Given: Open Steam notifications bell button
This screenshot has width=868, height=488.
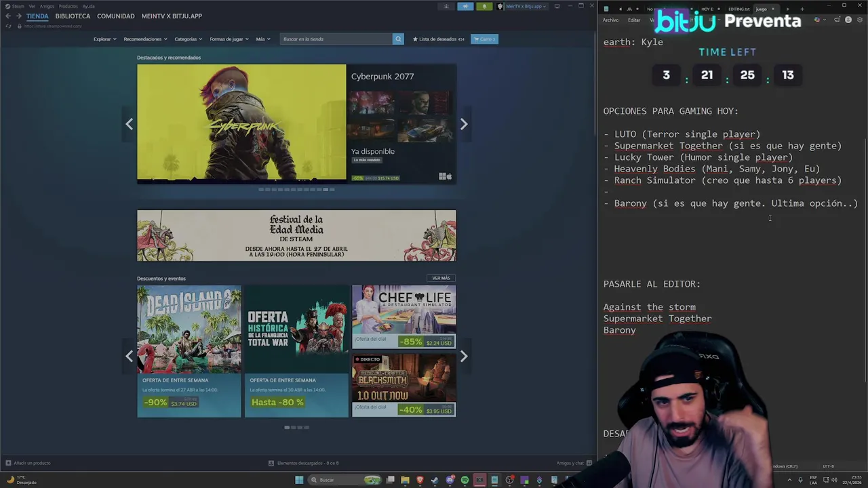Looking at the screenshot, I should coord(484,6).
